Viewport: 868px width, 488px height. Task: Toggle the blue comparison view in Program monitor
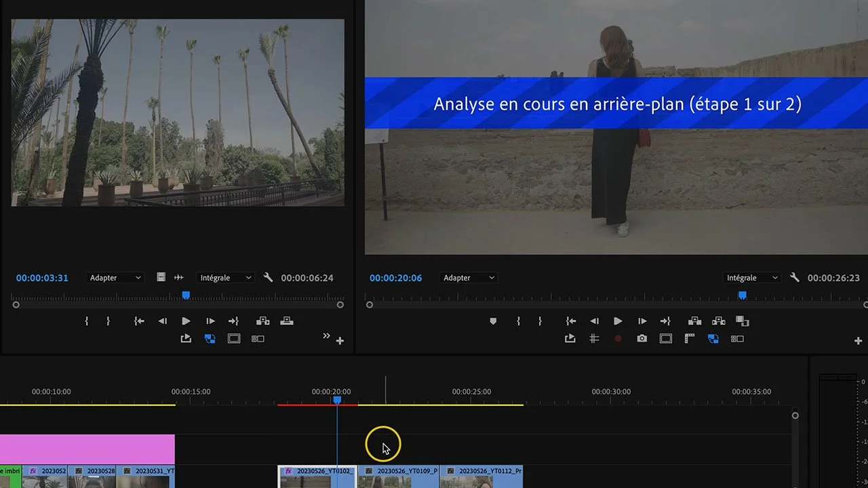[713, 339]
